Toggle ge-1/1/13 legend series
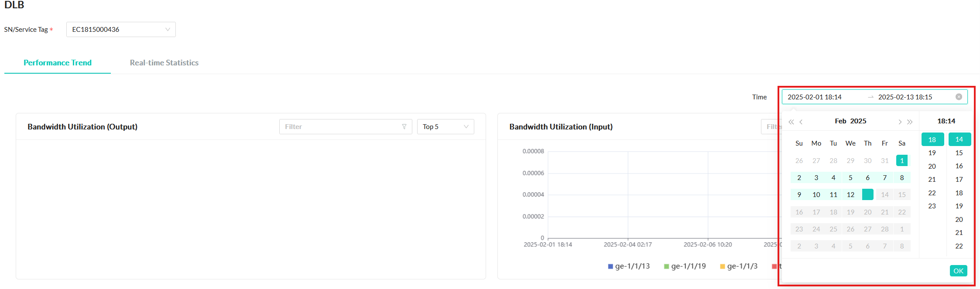Viewport: 980px width, 289px height. pos(628,266)
